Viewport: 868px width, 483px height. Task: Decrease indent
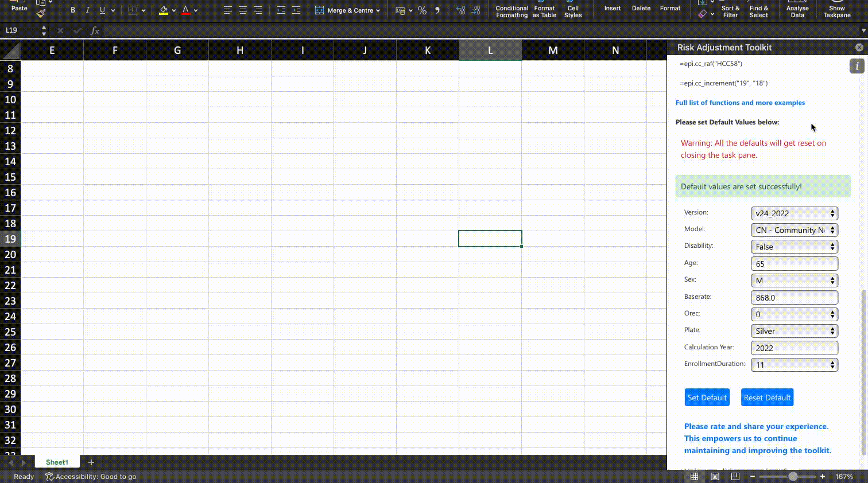click(x=281, y=10)
